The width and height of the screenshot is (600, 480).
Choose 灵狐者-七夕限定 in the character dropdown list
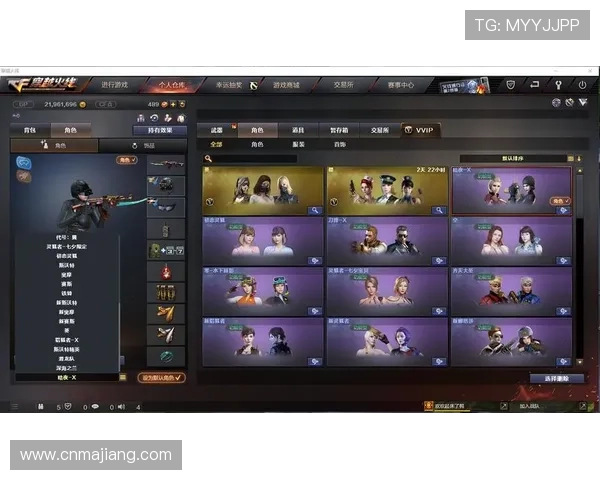click(67, 247)
